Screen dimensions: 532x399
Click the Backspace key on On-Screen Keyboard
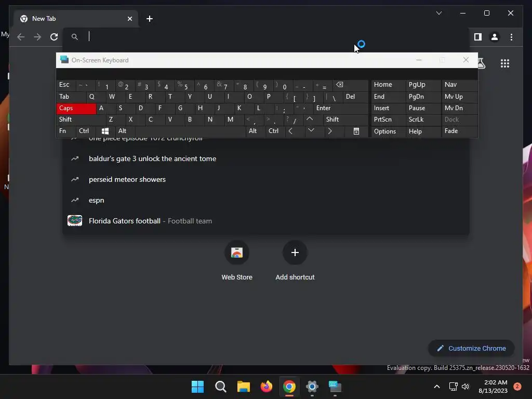[x=350, y=85]
